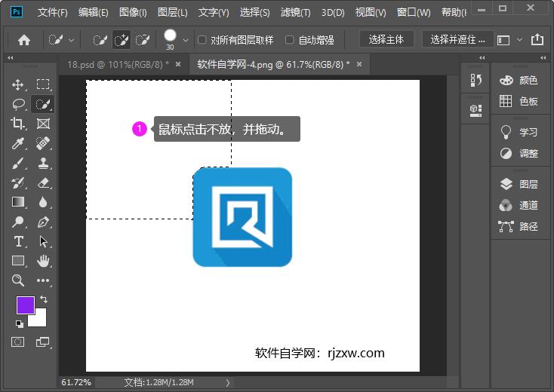The image size is (554, 392).
Task: Expand the workspace switcher dropdown arrow
Action: pos(519,39)
